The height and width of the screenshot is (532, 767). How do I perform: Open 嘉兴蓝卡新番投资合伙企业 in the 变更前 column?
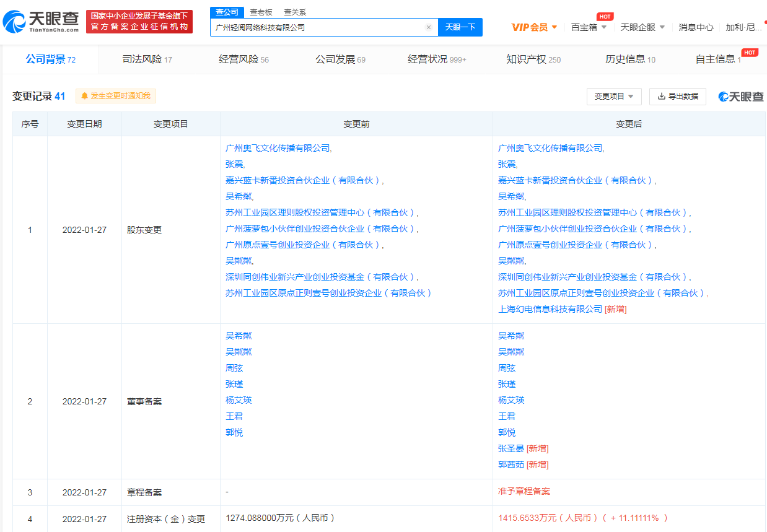pyautogui.click(x=304, y=180)
